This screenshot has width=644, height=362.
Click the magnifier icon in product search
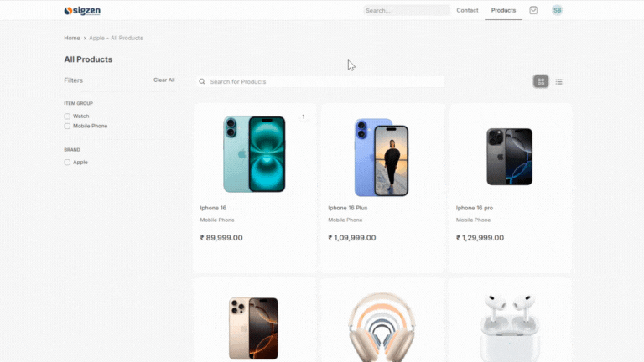(x=202, y=81)
